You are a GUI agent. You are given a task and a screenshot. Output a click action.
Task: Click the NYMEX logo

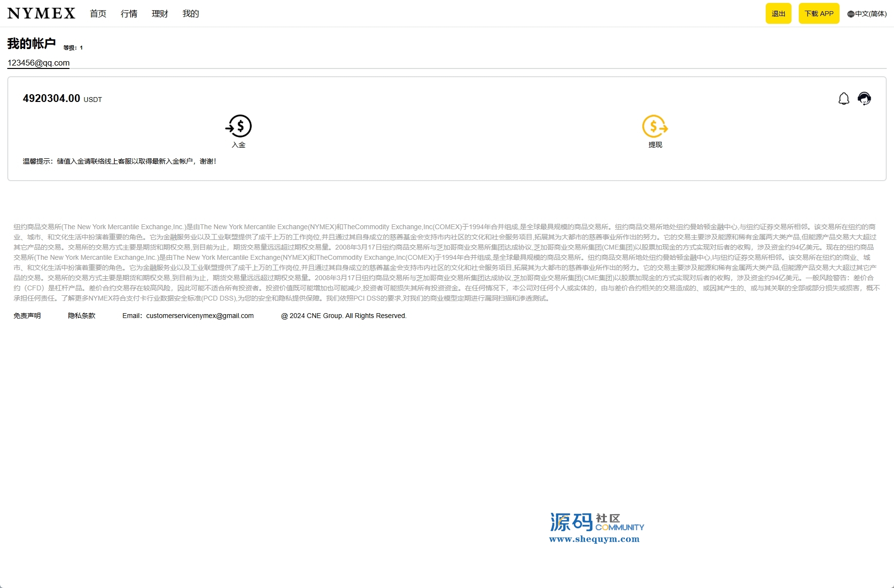(41, 14)
